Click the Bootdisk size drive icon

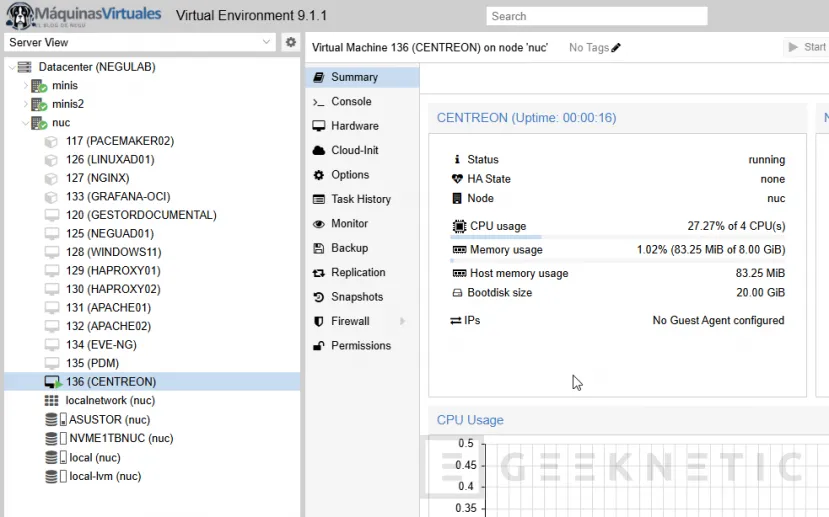tap(457, 293)
